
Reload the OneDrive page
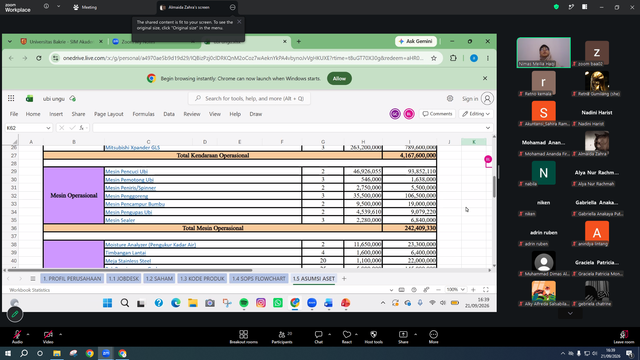point(39,58)
